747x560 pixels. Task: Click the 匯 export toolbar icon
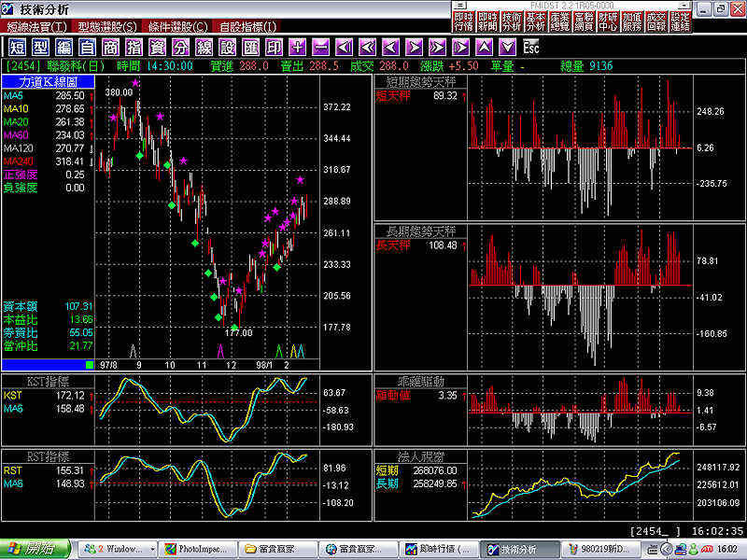[250, 48]
